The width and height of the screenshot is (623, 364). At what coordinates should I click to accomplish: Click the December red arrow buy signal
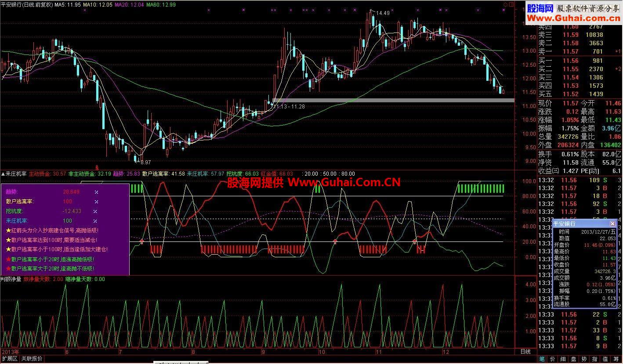[x=414, y=241]
